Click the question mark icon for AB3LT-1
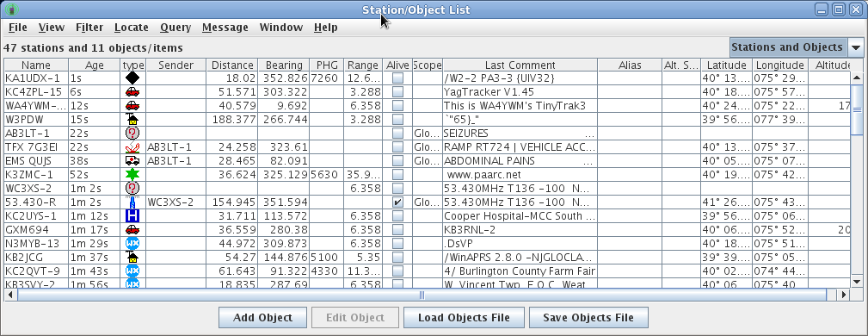868x336 pixels. click(132, 133)
